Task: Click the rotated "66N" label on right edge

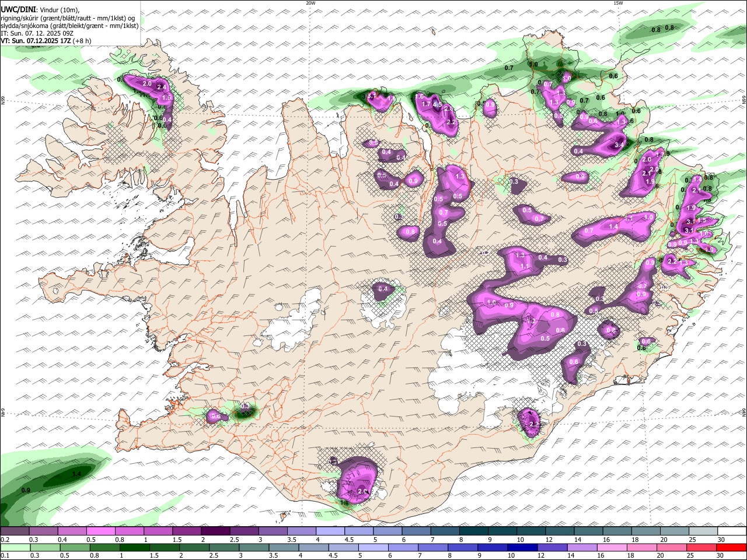Action: pyautogui.click(x=744, y=100)
